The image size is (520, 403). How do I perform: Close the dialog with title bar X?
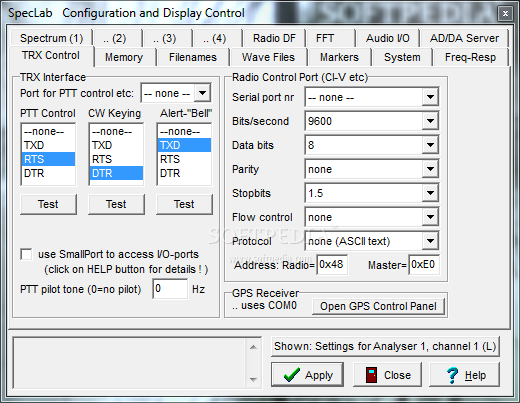click(505, 13)
